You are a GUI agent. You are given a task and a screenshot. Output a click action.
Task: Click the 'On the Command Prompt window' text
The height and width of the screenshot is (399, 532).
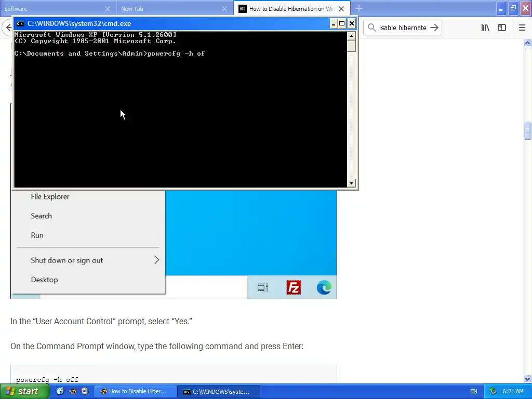[x=157, y=346]
